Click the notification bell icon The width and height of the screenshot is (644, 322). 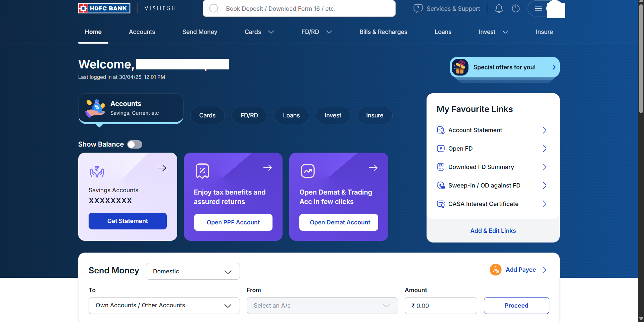[498, 8]
